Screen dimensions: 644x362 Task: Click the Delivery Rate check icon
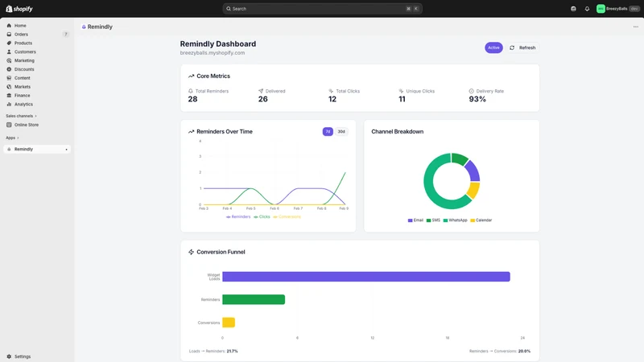pyautogui.click(x=472, y=91)
